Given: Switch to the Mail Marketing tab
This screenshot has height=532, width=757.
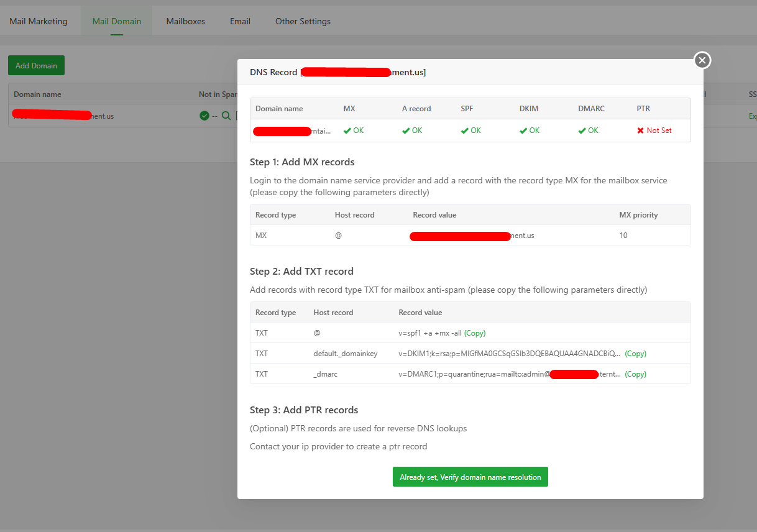Looking at the screenshot, I should (39, 21).
